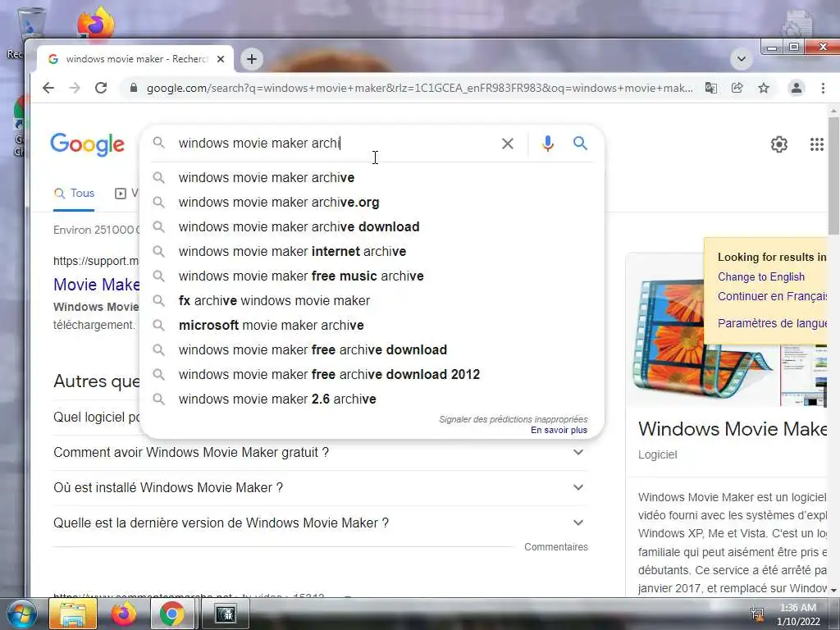Click the share page icon in address bar
Screen dimensions: 840x630
[737, 88]
